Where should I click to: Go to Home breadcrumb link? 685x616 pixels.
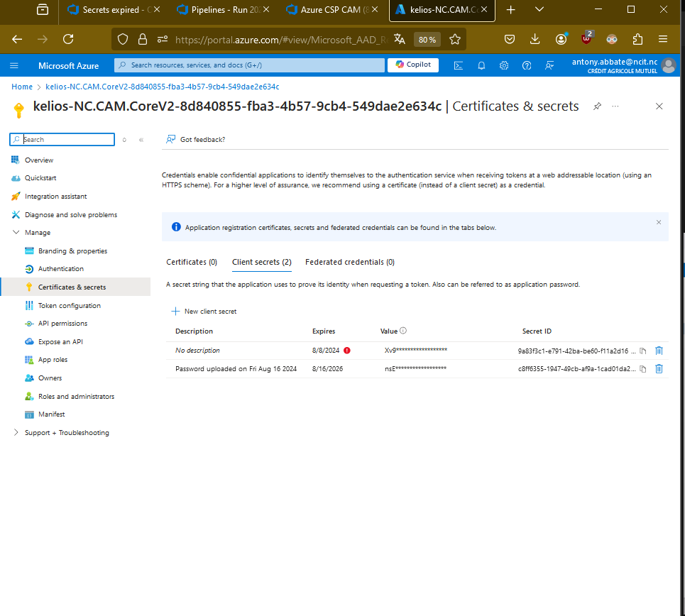[22, 87]
